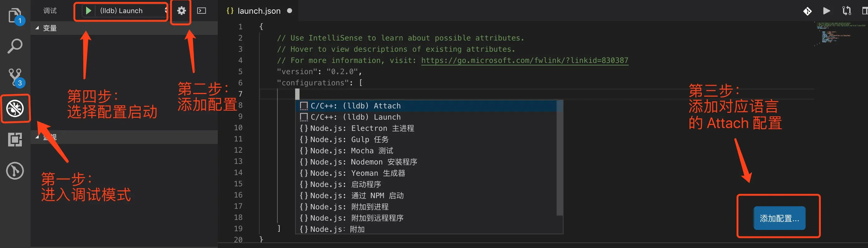This screenshot has width=868, height=248.
Task: Click the 调试 panel title
Action: coord(50,11)
